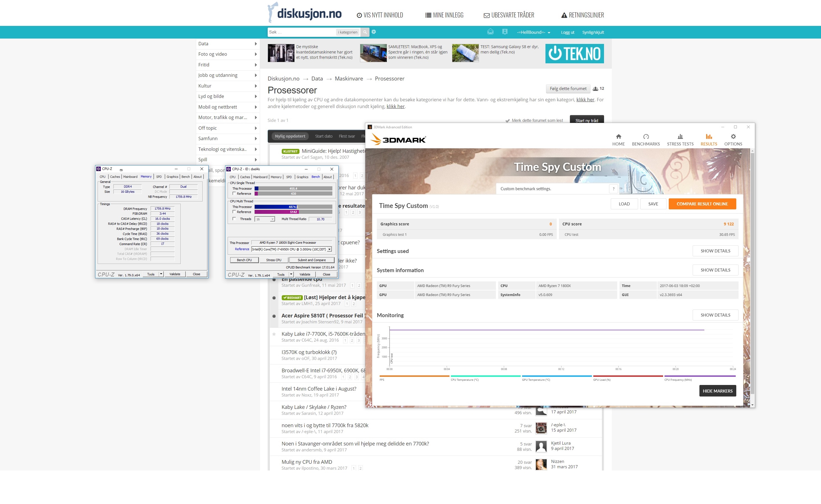Click the purple CPU Frequency legend bar
Viewport: 821px width, 504px height.
(x=699, y=376)
